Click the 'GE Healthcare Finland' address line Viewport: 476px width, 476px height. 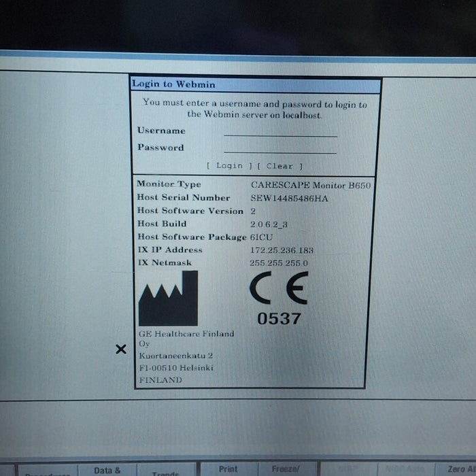(x=186, y=334)
